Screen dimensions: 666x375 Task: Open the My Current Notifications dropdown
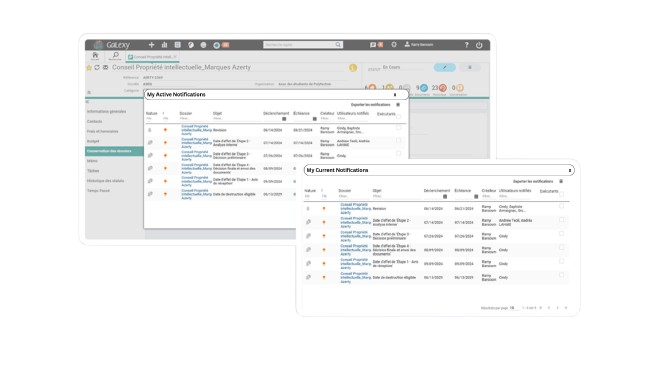tap(570, 170)
